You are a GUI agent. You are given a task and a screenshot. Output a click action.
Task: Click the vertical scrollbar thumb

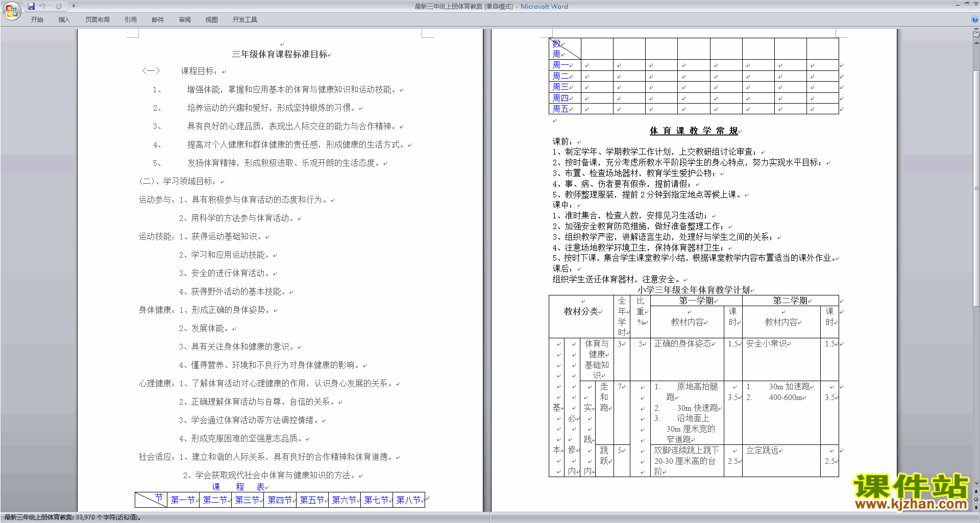[x=976, y=189]
